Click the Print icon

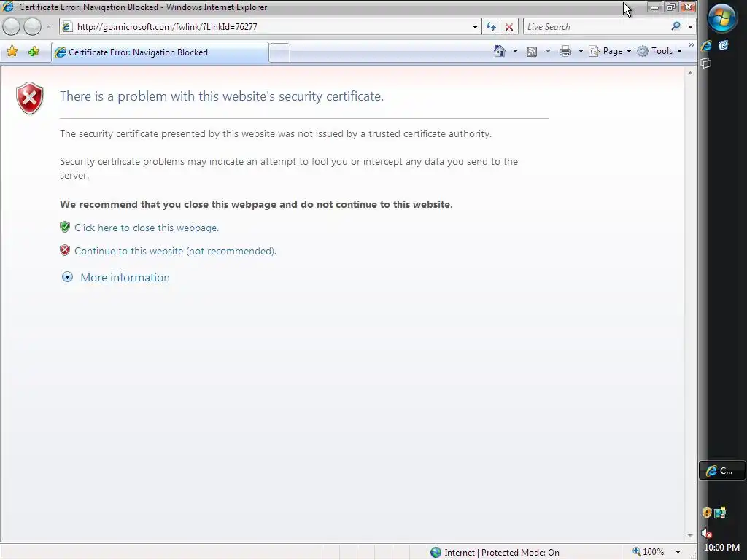(565, 52)
